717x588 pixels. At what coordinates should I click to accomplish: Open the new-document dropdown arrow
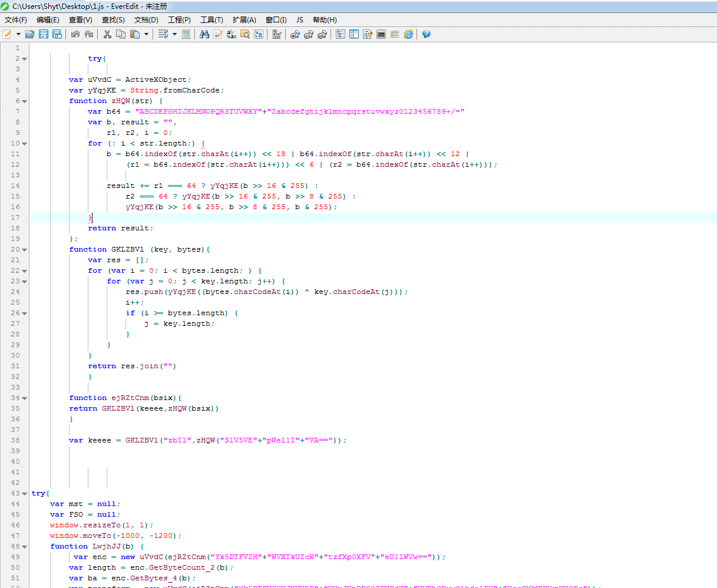coord(18,34)
